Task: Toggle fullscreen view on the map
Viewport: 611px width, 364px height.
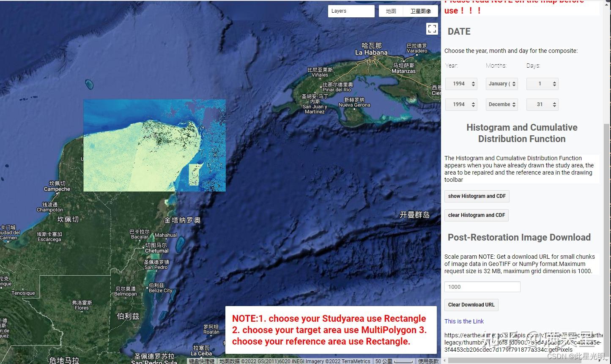Action: coord(432,28)
